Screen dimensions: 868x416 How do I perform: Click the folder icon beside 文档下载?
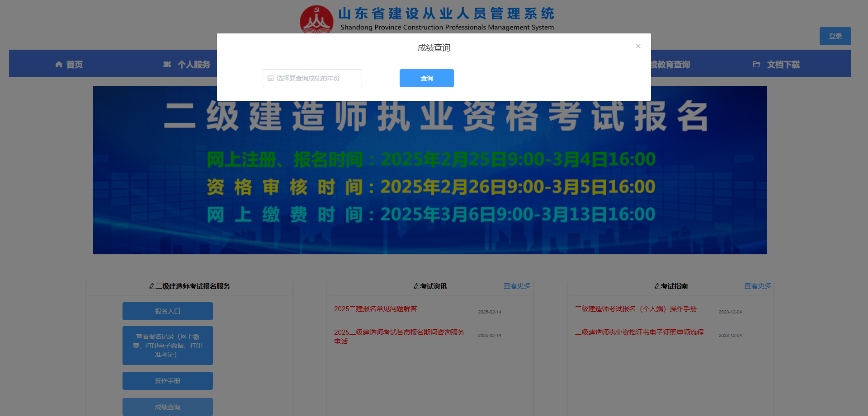pos(756,65)
